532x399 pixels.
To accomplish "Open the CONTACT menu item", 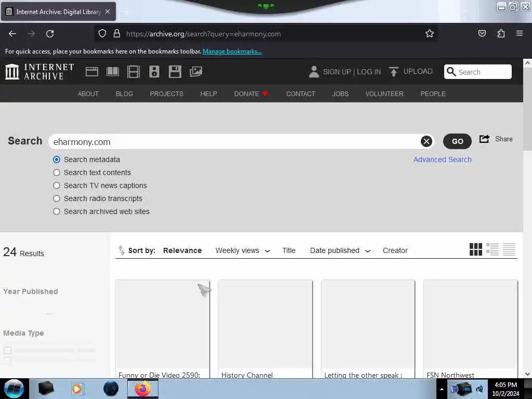I will pos(301,94).
